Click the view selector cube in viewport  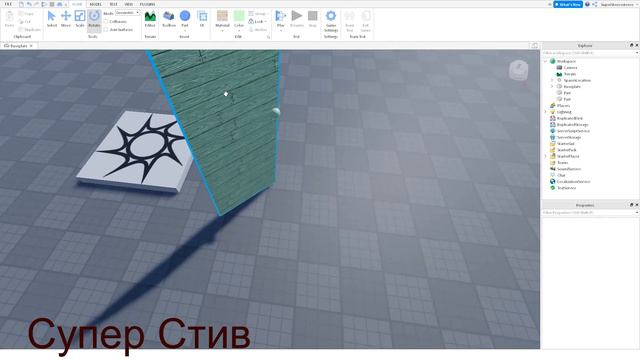518,70
